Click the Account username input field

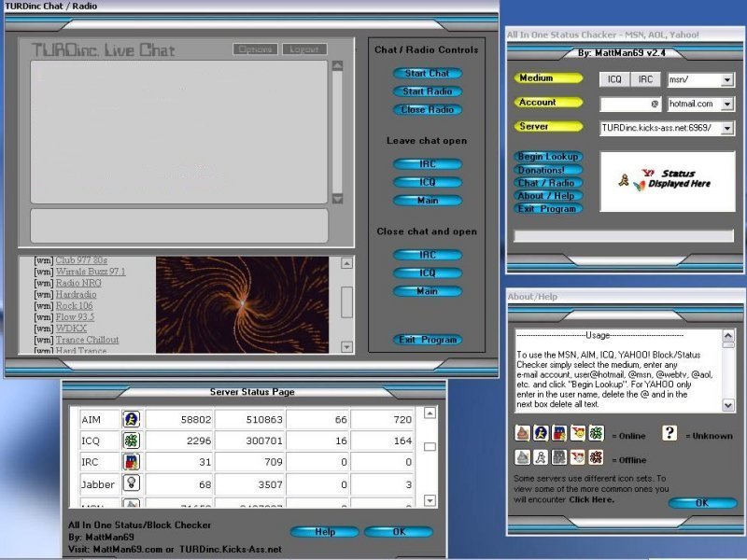[x=630, y=104]
